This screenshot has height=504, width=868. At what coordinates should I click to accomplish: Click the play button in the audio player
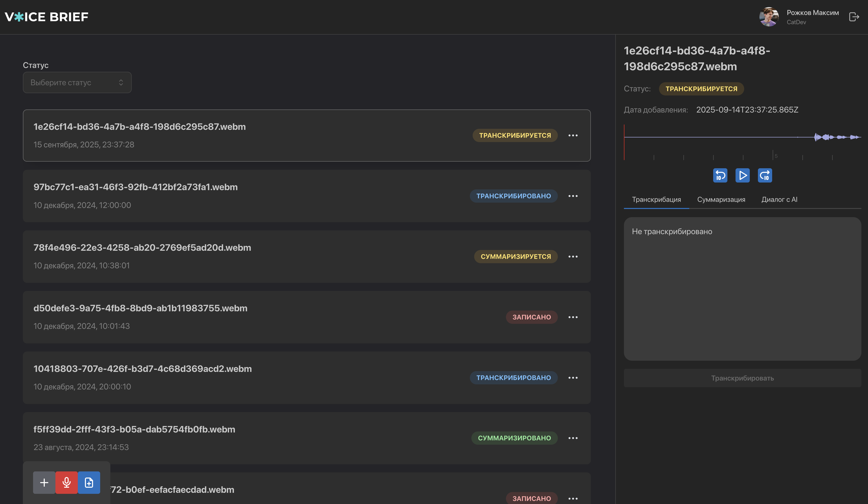(x=742, y=175)
